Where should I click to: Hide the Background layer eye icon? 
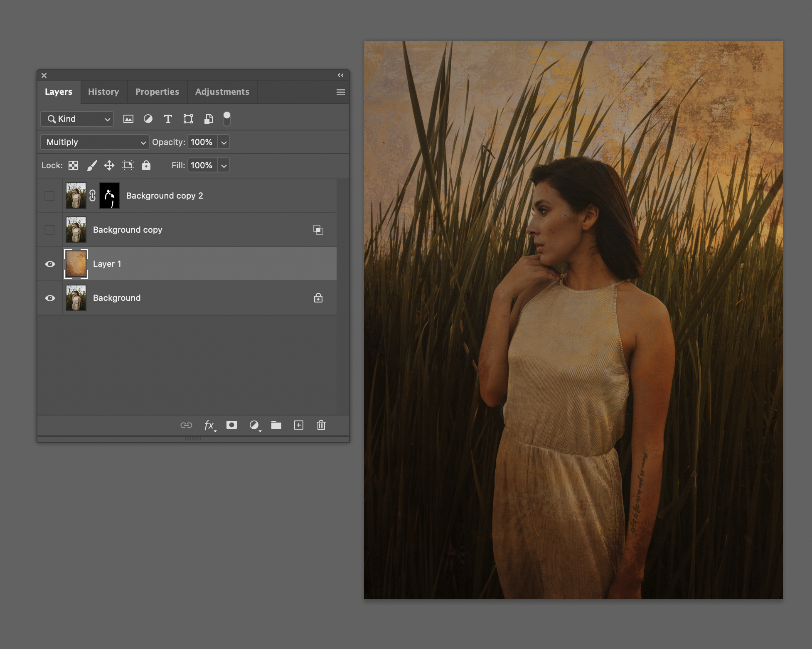click(50, 298)
